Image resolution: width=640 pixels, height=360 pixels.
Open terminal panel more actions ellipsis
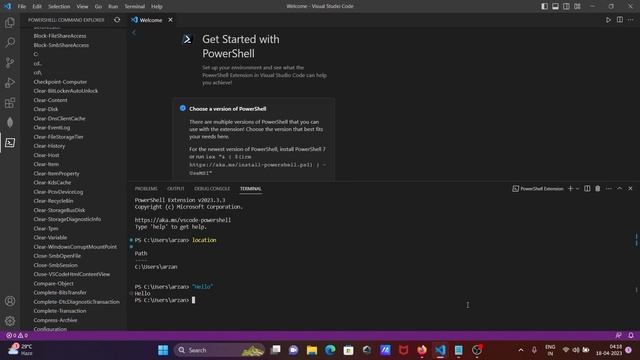609,189
